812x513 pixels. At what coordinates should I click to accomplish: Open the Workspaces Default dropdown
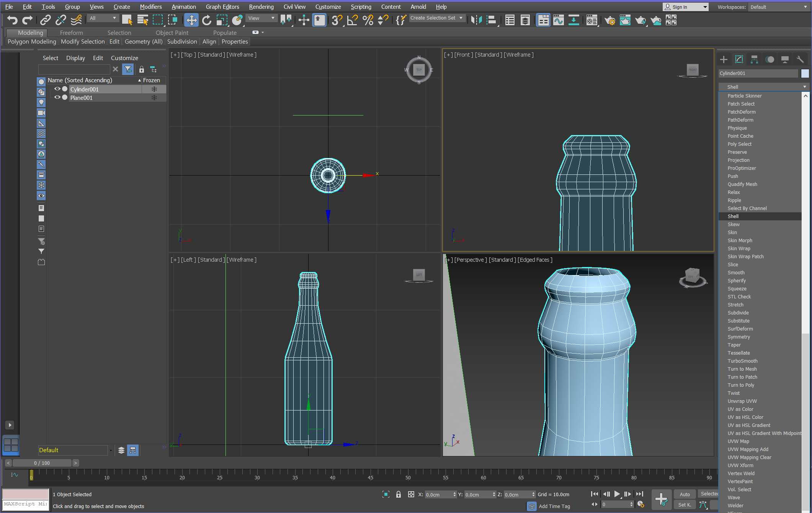click(x=778, y=7)
